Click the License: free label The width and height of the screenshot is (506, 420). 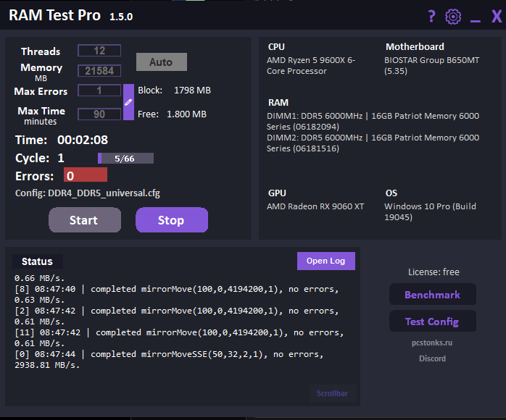click(x=434, y=272)
